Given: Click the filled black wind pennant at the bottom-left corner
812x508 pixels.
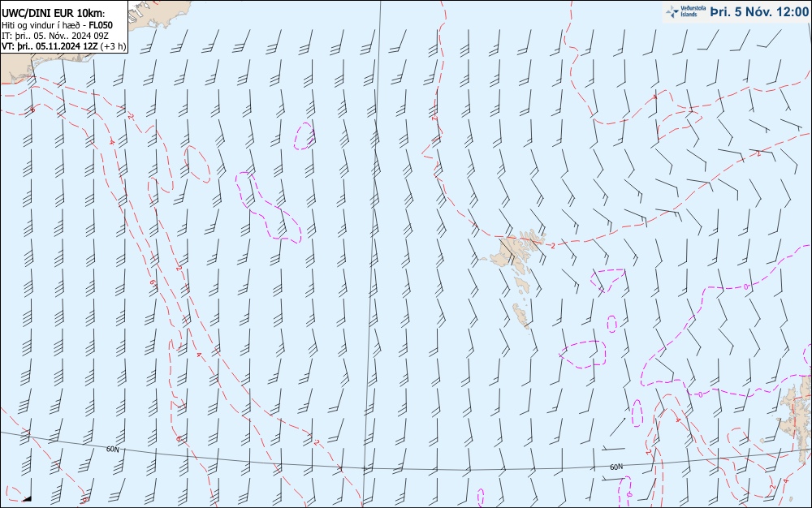Looking at the screenshot, I should pyautogui.click(x=27, y=499).
